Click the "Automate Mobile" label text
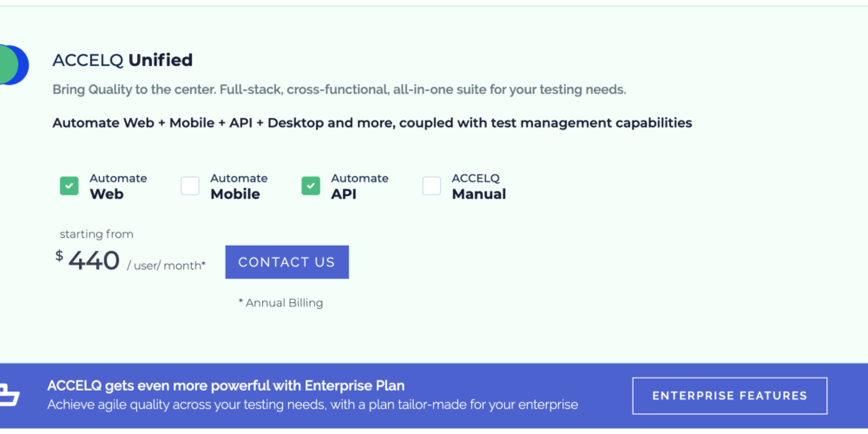868x434 pixels. pyautogui.click(x=238, y=187)
